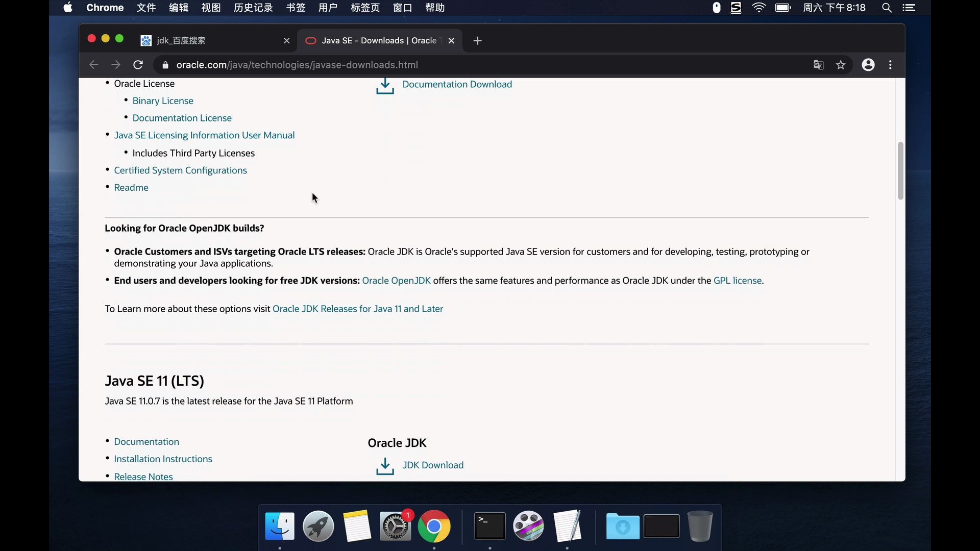Click the battery status icon
The width and height of the screenshot is (980, 551).
tap(783, 8)
